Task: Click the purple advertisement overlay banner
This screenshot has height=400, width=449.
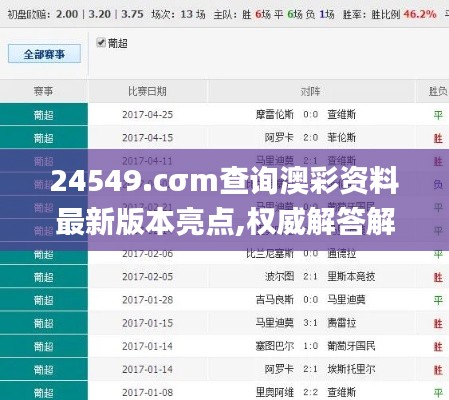Action: coord(224,200)
